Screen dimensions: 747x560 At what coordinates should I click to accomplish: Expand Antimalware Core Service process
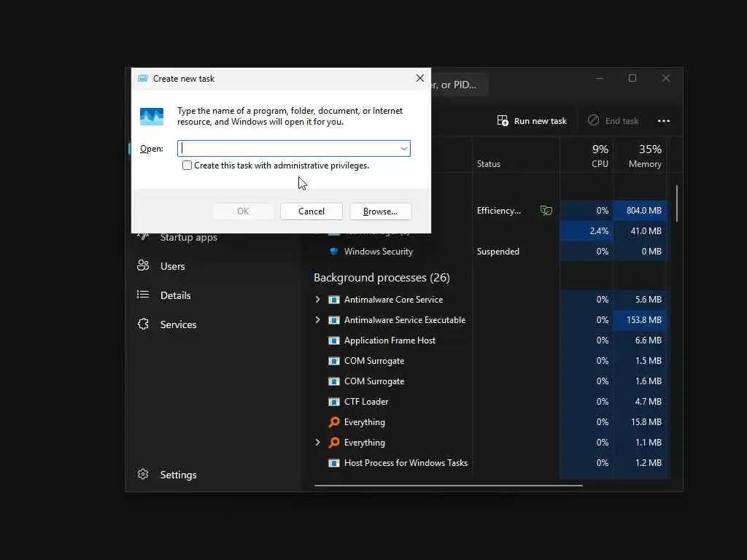coord(318,300)
